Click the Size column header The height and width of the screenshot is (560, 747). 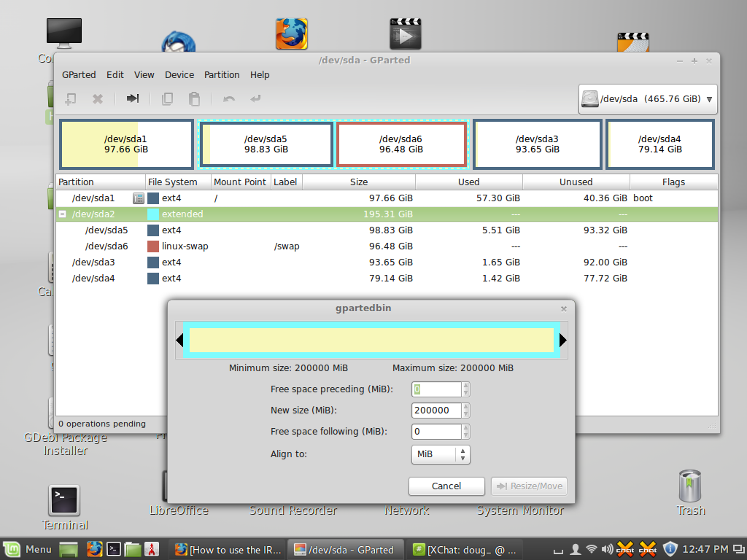coord(359,182)
